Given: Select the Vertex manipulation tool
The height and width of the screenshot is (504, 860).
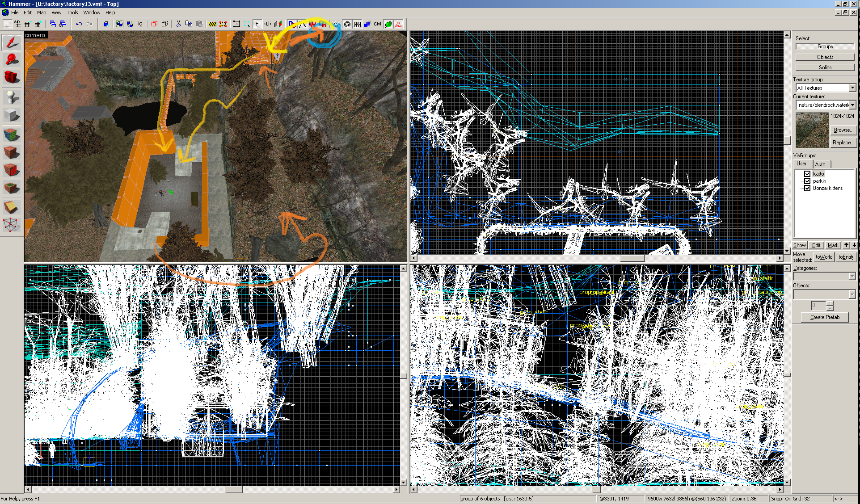Looking at the screenshot, I should click(x=12, y=224).
